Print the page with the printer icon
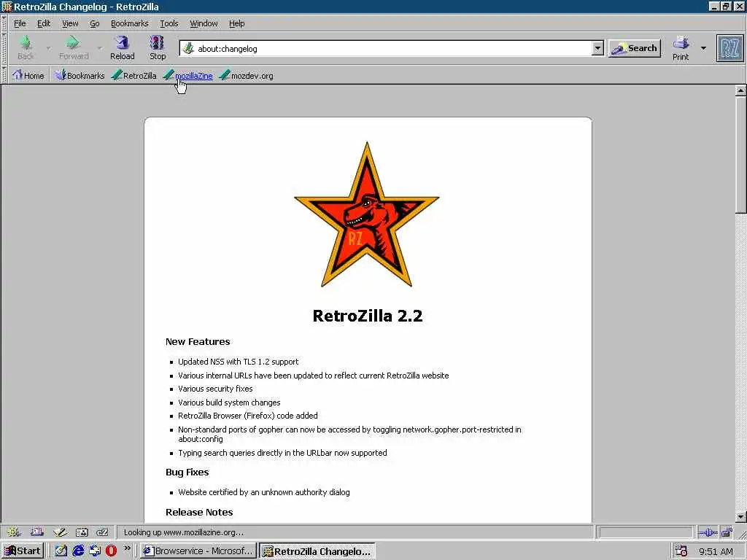 pyautogui.click(x=681, y=43)
